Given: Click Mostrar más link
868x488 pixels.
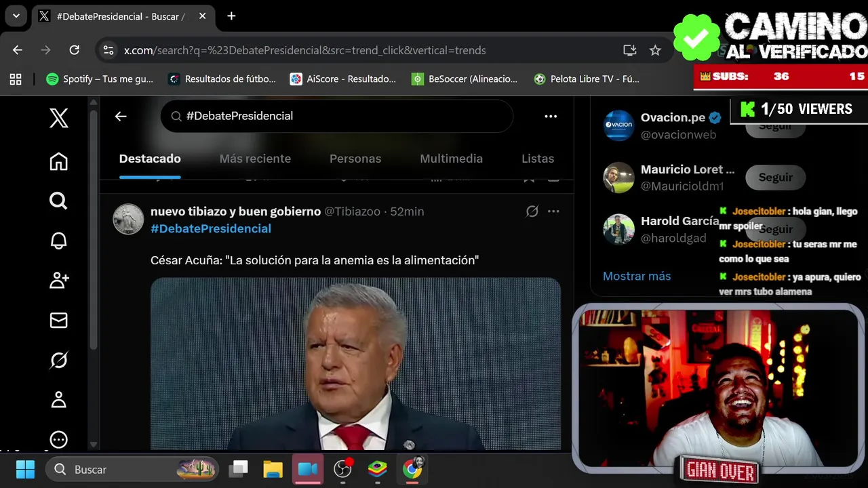Looking at the screenshot, I should tap(637, 276).
